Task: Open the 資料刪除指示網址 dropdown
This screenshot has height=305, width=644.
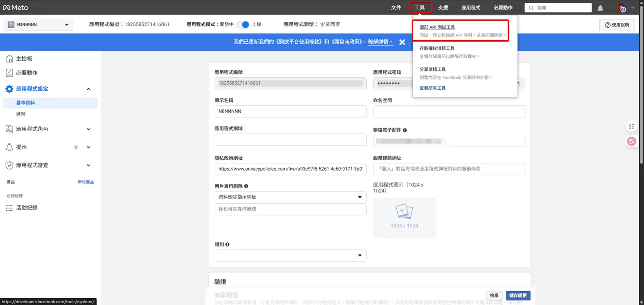Action: (290, 197)
